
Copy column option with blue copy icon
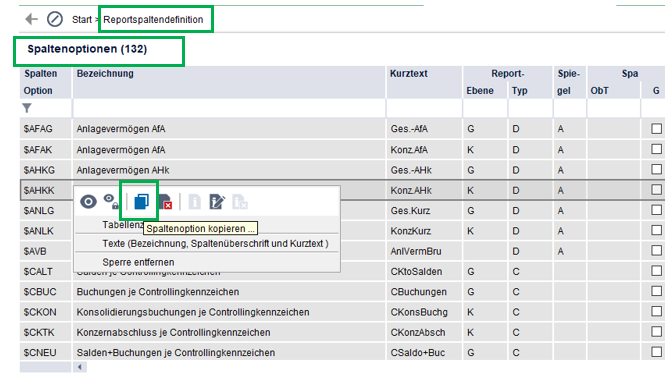141,202
